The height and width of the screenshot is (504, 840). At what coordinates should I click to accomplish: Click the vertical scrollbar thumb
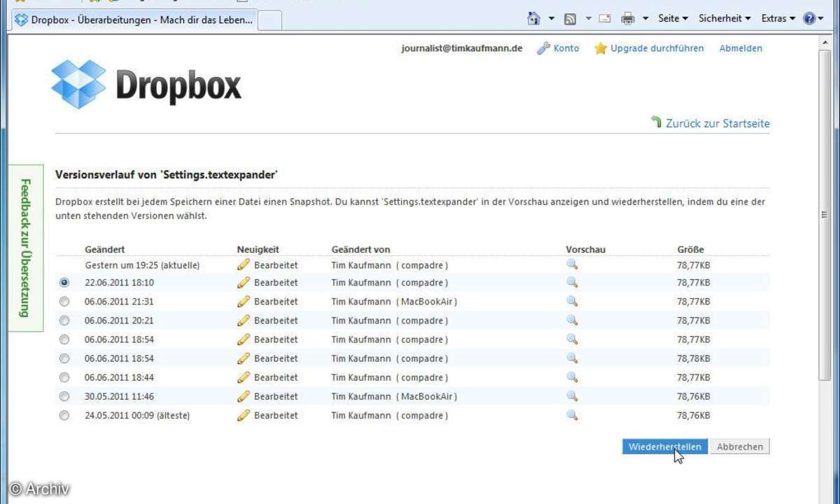click(824, 213)
